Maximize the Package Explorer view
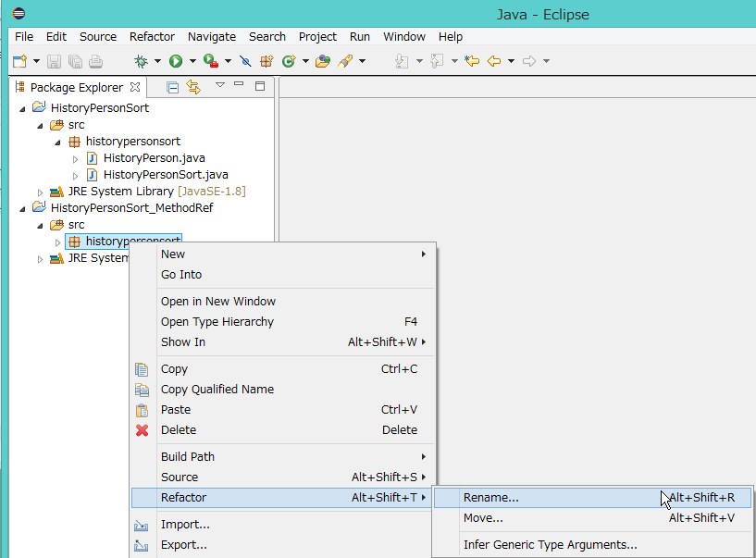Image resolution: width=756 pixels, height=558 pixels. point(260,86)
